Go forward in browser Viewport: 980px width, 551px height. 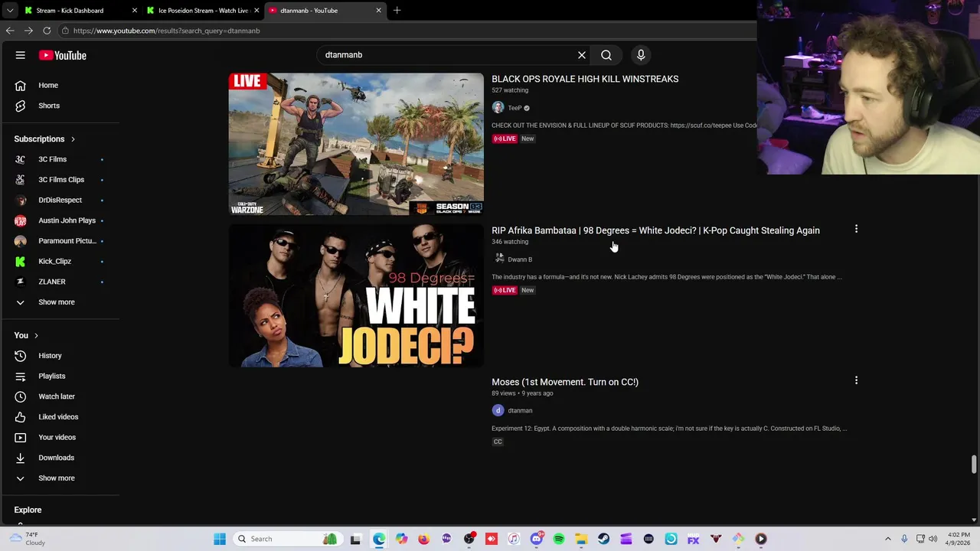coord(28,31)
